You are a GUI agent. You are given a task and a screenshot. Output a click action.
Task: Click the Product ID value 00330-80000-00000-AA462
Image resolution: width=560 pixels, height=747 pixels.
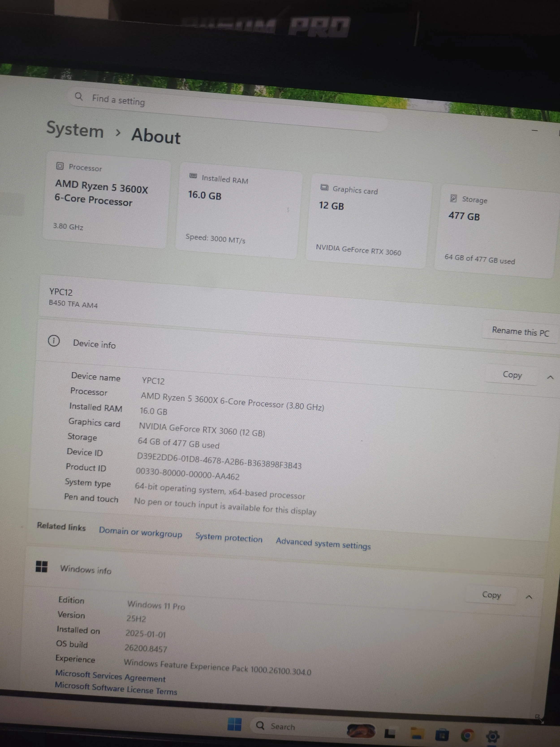click(x=188, y=474)
